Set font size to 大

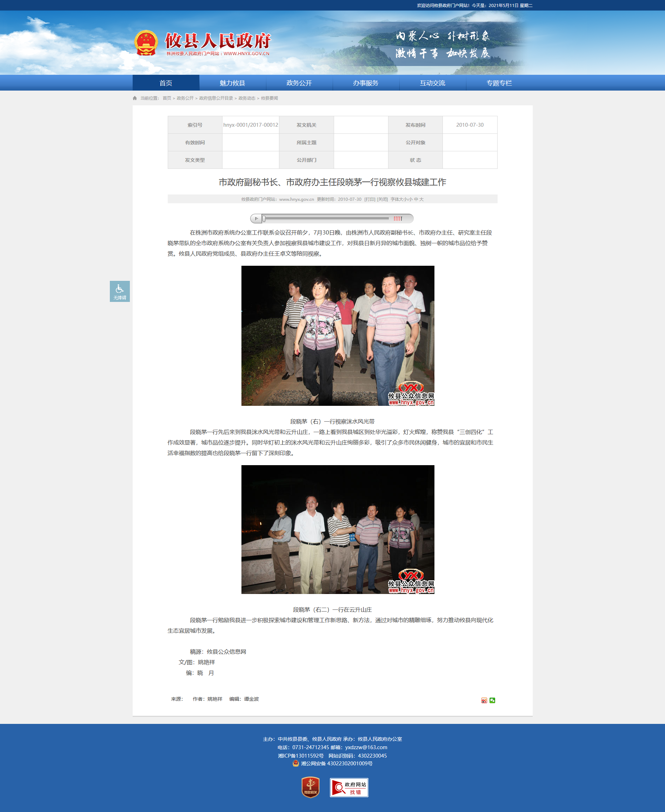(x=421, y=199)
